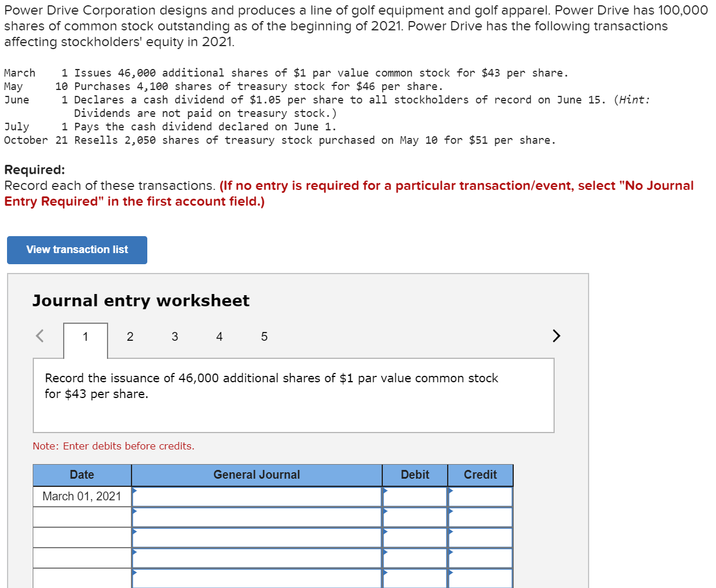The height and width of the screenshot is (588, 716).
Task: Go to previous entry with left chevron
Action: click(40, 335)
